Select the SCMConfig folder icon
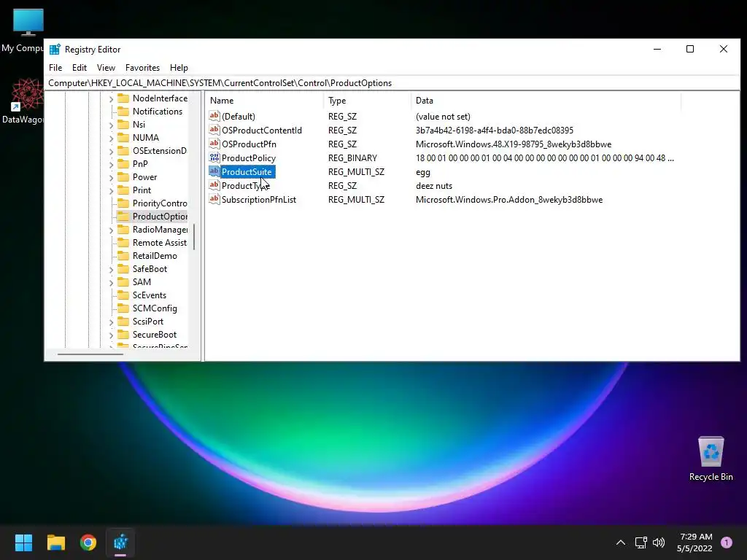The width and height of the screenshot is (747, 560). (x=123, y=308)
